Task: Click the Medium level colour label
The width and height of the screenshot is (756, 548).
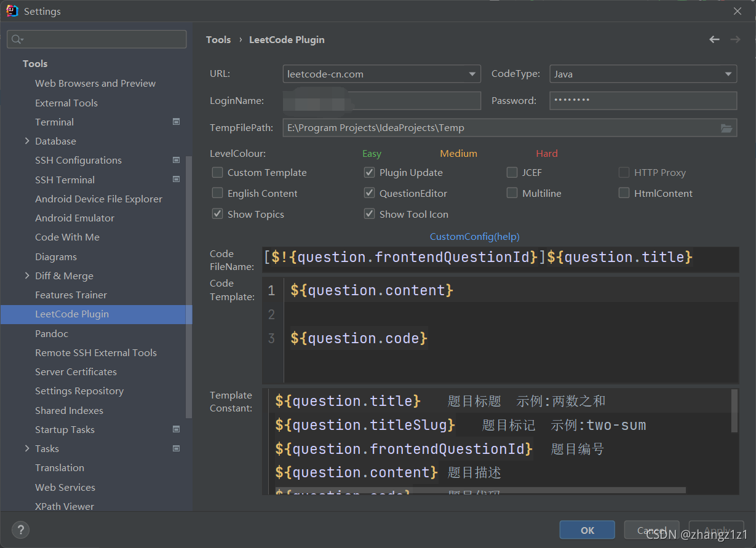Action: [458, 154]
